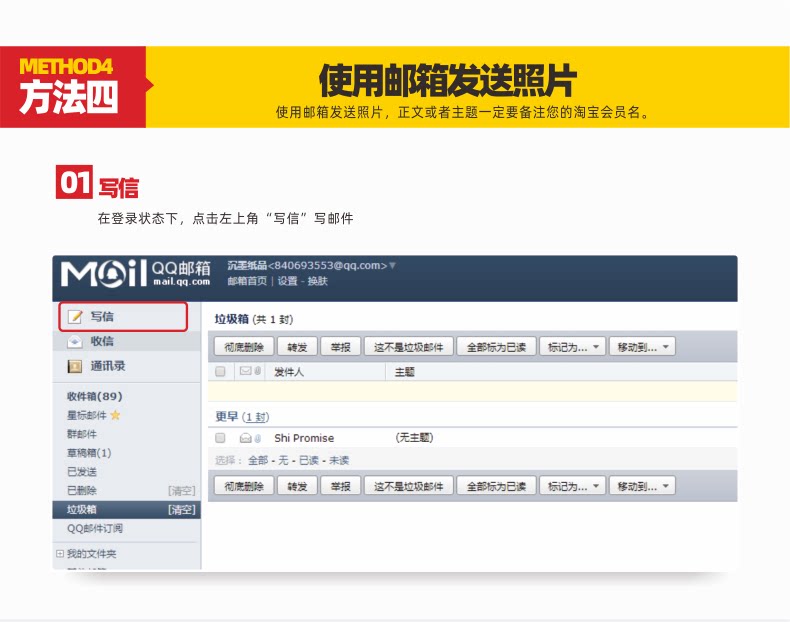Click the attachment icon in the column header
Screen dimensions: 790x622
coord(257,371)
